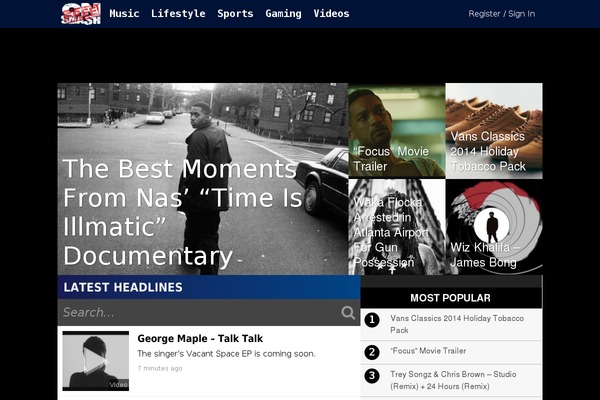Image resolution: width=600 pixels, height=400 pixels.
Task: Open the Lifestyle menu
Action: pyautogui.click(x=178, y=14)
